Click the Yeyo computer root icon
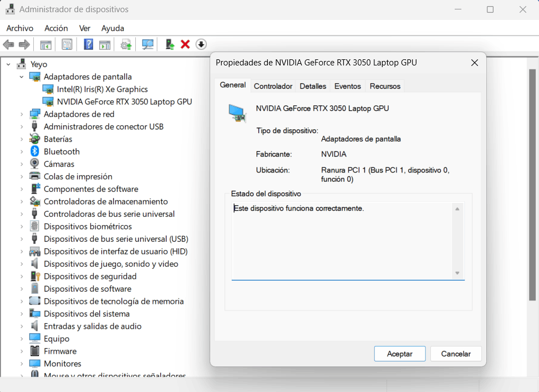Screen dimensions: 539x392 click(22, 64)
